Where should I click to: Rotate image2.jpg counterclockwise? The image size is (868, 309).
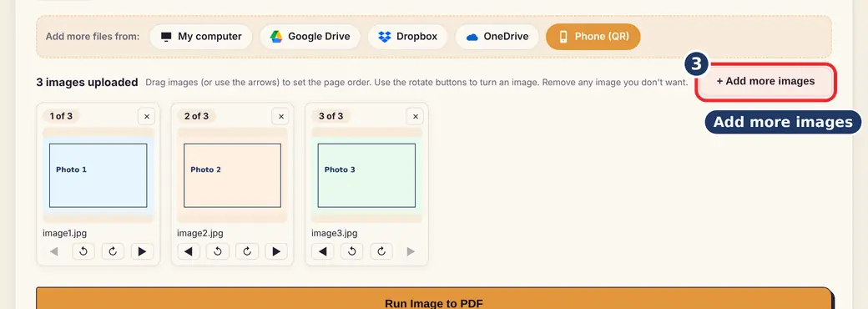(x=218, y=251)
